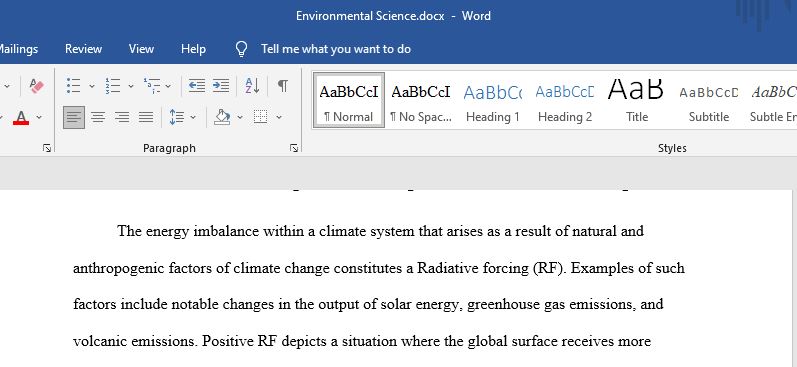Toggle show paragraph marks
The image size is (797, 367).
pos(283,85)
